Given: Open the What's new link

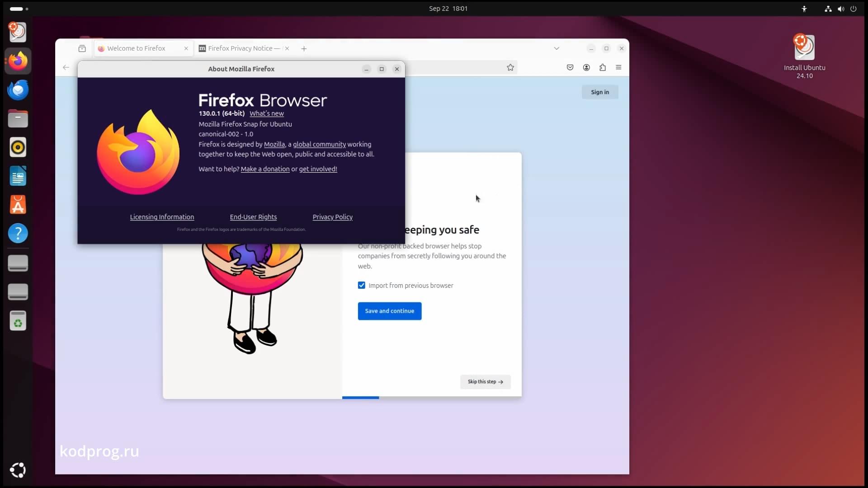Looking at the screenshot, I should (267, 113).
